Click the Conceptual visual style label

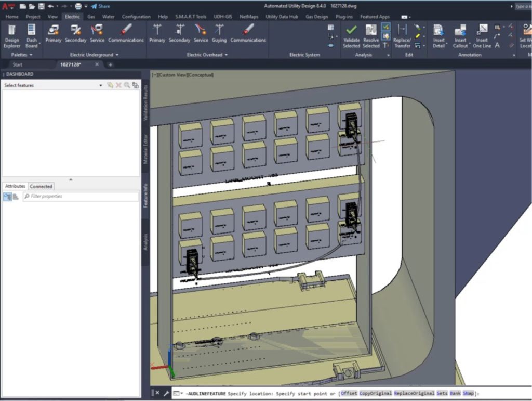point(201,75)
